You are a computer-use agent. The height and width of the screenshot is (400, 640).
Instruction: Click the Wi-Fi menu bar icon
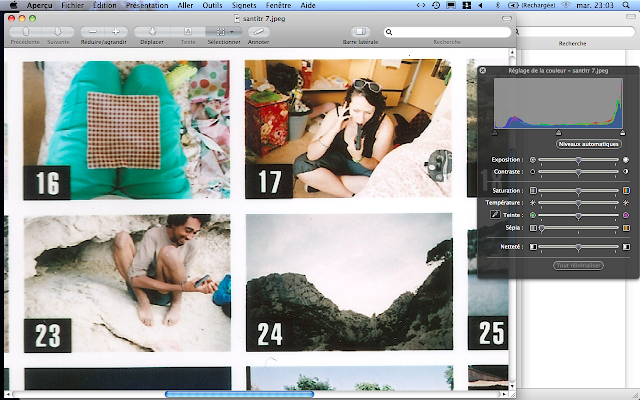tap(566, 5)
